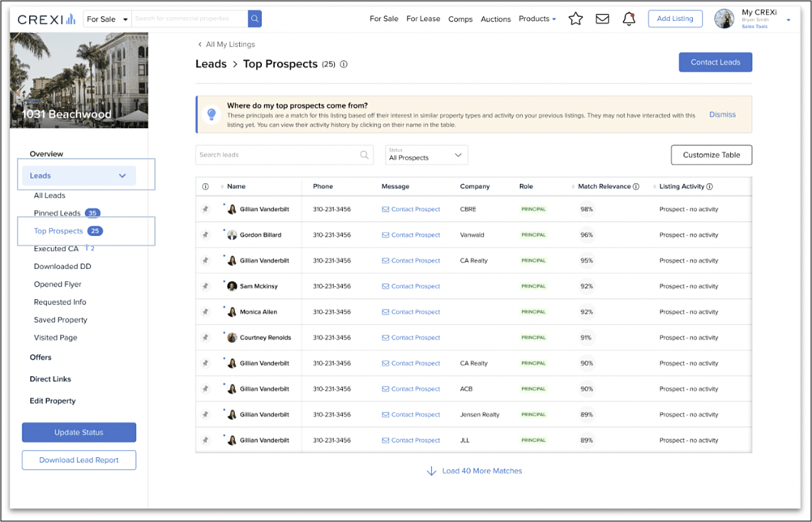Viewport: 812px width, 522px height.
Task: Click the favorites star icon
Action: pos(575,18)
